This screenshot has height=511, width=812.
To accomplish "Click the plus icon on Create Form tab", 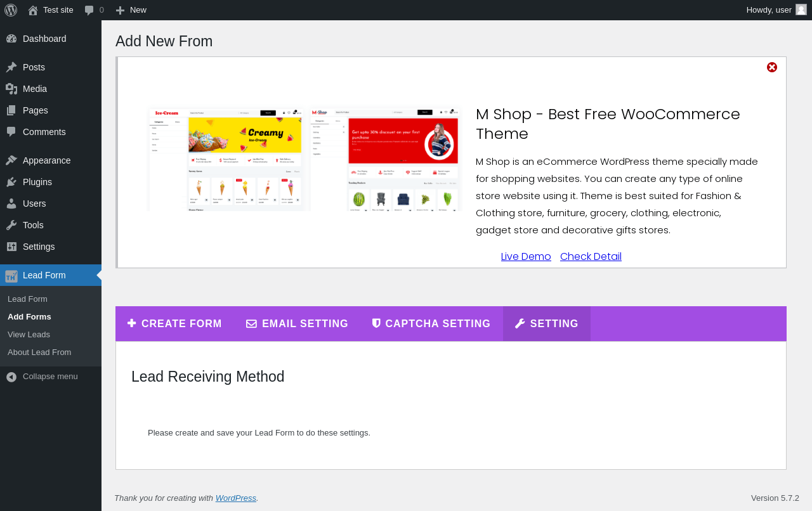I will 132,323.
